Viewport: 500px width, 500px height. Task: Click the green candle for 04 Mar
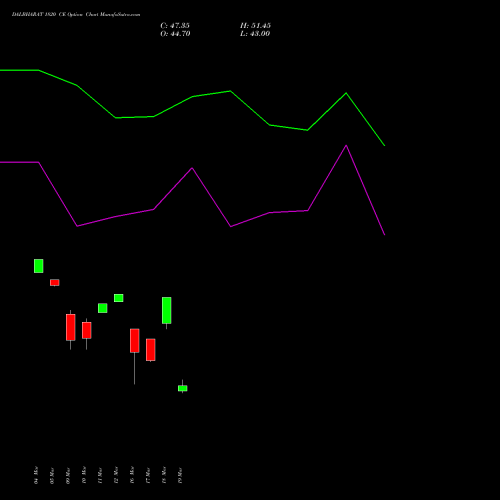(x=39, y=266)
